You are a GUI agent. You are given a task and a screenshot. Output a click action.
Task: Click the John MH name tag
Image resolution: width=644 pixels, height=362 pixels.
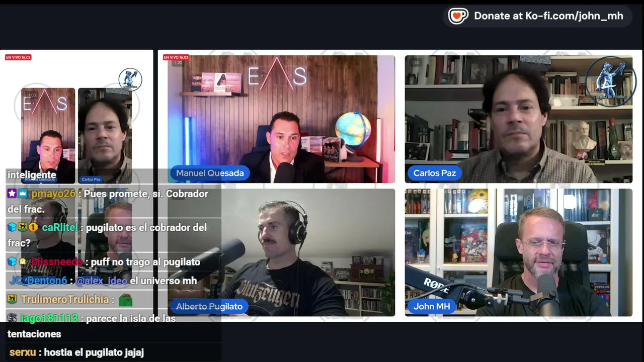432,306
